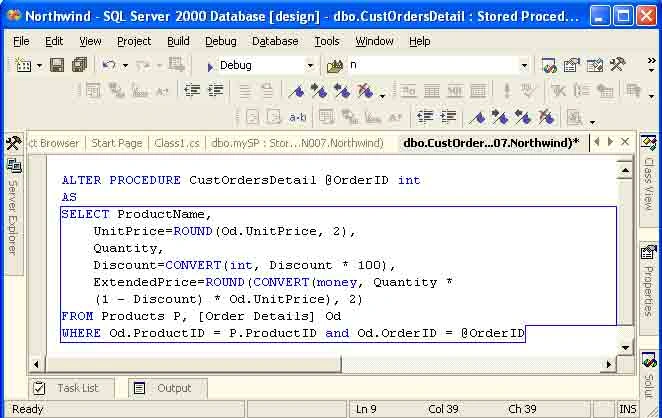Viewport: 662px width, 418px height.
Task: Toggle a bookmark using third-row flag icon
Action: click(x=477, y=117)
